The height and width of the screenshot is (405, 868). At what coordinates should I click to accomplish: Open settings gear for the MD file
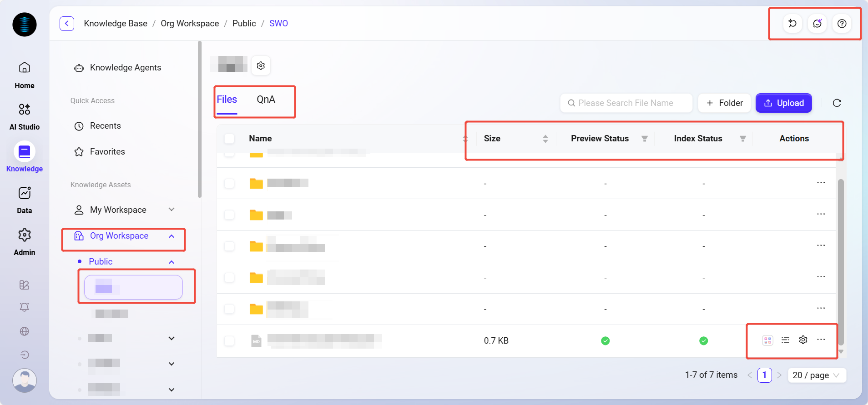(x=803, y=340)
